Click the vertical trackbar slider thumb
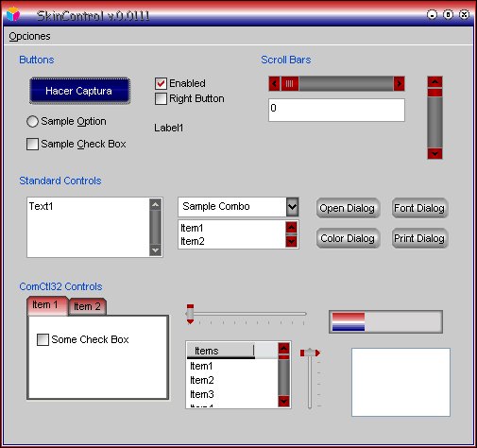Viewport: 477px width, 448px height. coord(310,353)
